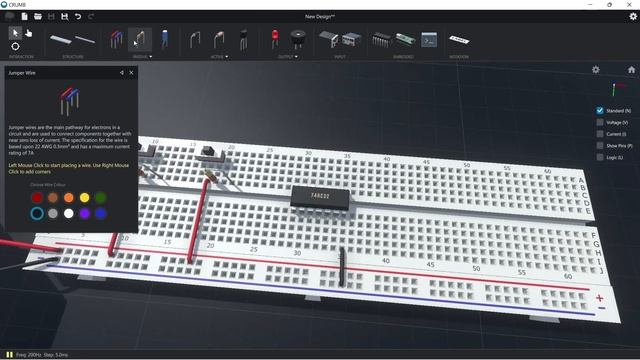Enable the Logic (L) view checkbox
Image resolution: width=640 pixels, height=360 pixels.
pyautogui.click(x=600, y=157)
